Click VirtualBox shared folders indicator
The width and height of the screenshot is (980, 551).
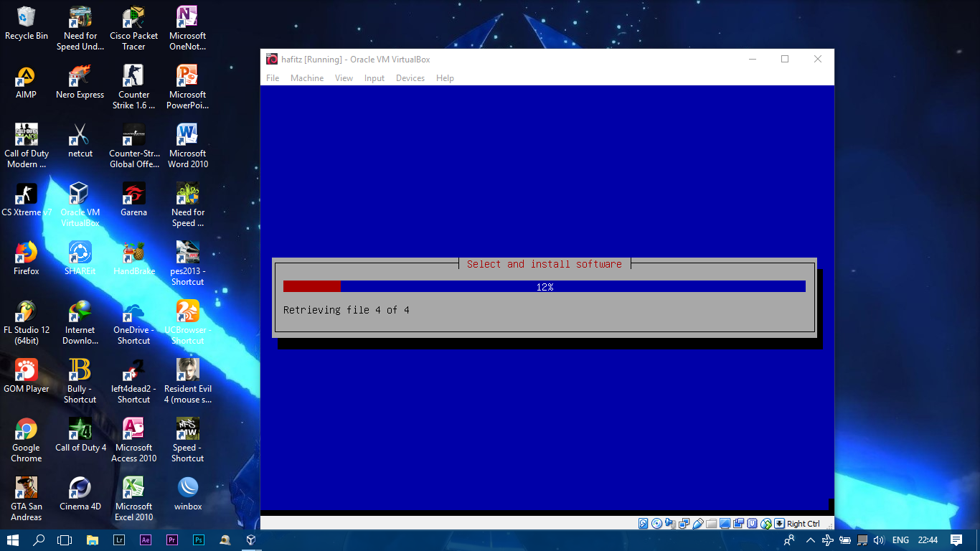click(711, 524)
